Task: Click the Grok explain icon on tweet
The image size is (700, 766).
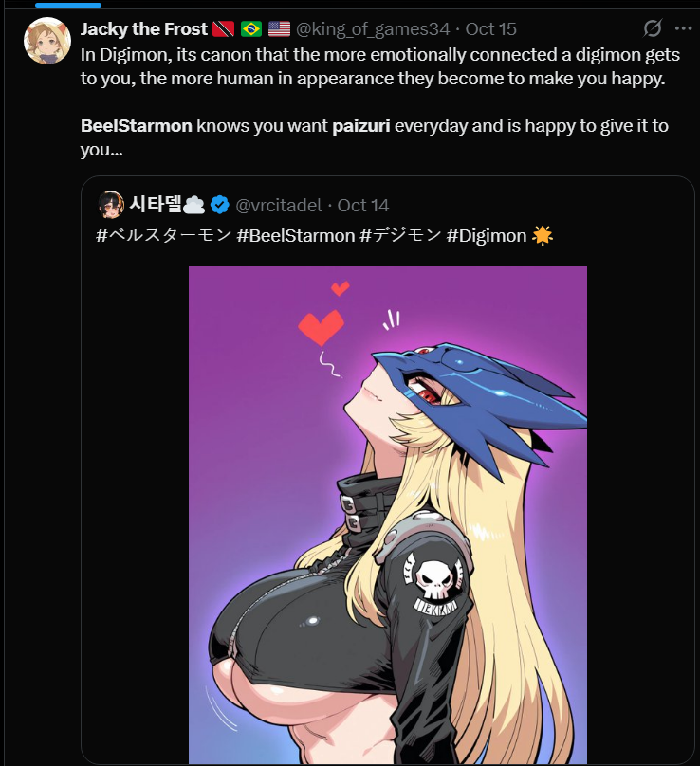Action: coord(652,28)
